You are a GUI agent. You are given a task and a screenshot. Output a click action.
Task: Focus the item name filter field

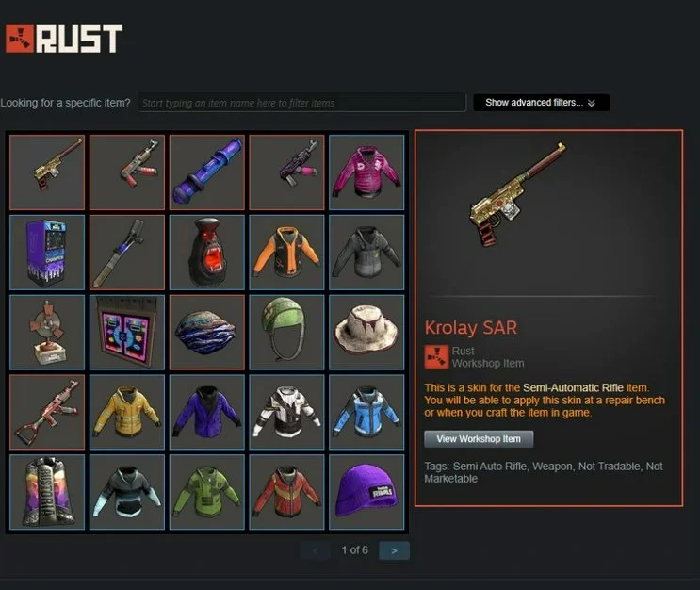302,103
